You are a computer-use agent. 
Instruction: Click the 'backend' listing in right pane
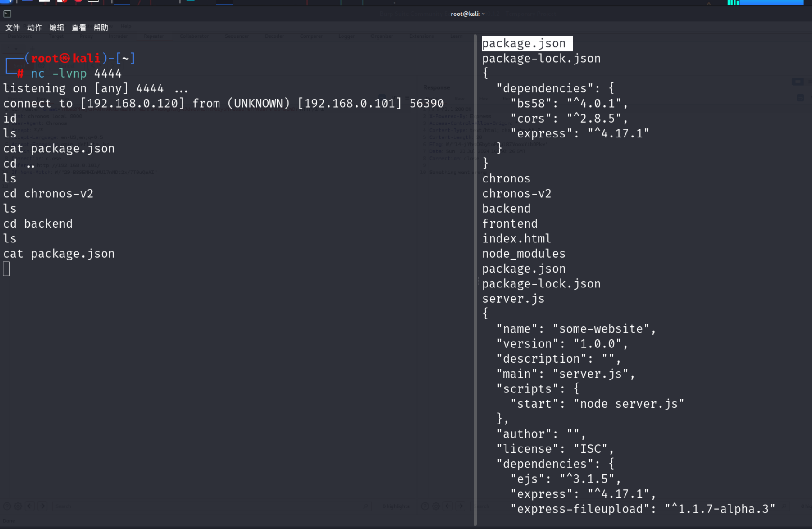click(x=506, y=209)
